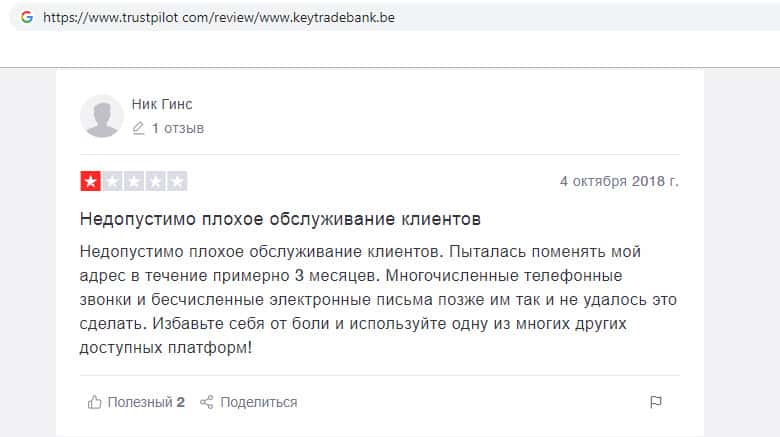780x437 pixels.
Task: Click the Google icon in address bar
Action: coord(27,18)
